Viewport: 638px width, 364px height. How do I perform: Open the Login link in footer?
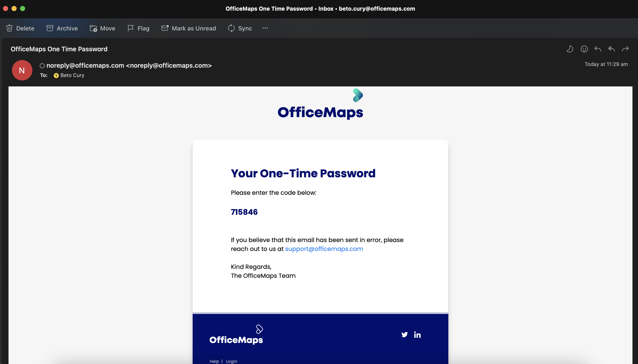click(231, 361)
